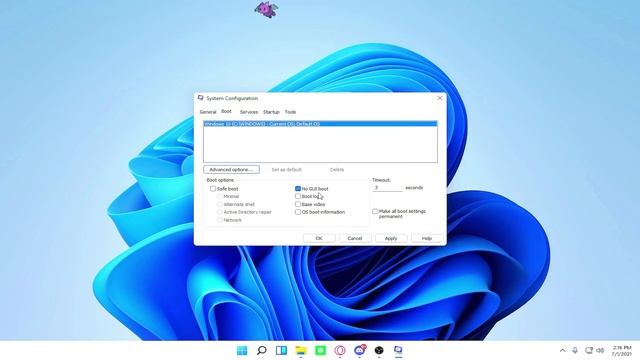Click the Cancel button
Screen dimensions: 640x360
pos(355,238)
